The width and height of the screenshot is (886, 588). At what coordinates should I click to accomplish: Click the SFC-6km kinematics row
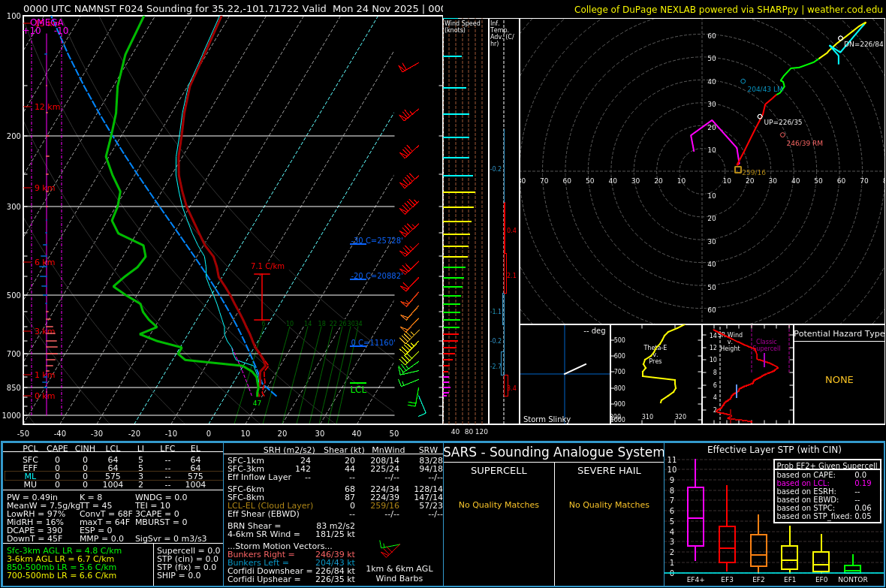click(335, 489)
